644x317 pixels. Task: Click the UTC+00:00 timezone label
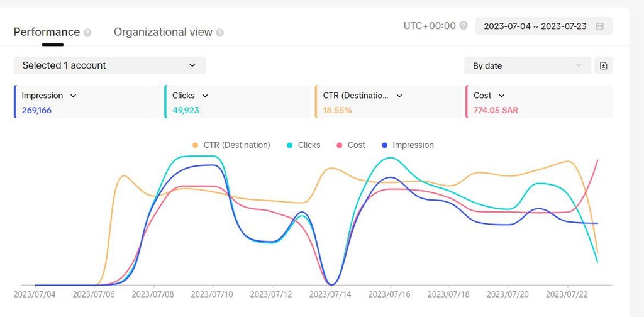click(430, 26)
